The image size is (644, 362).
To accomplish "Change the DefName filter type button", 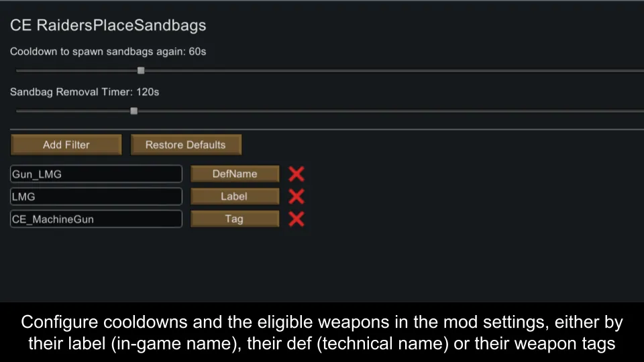I will click(x=235, y=174).
